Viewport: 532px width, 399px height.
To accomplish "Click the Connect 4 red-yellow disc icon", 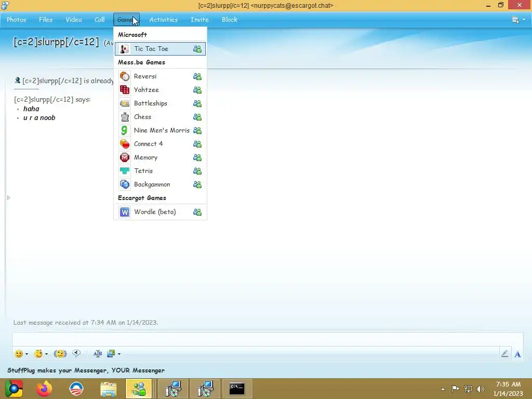I will (125, 144).
